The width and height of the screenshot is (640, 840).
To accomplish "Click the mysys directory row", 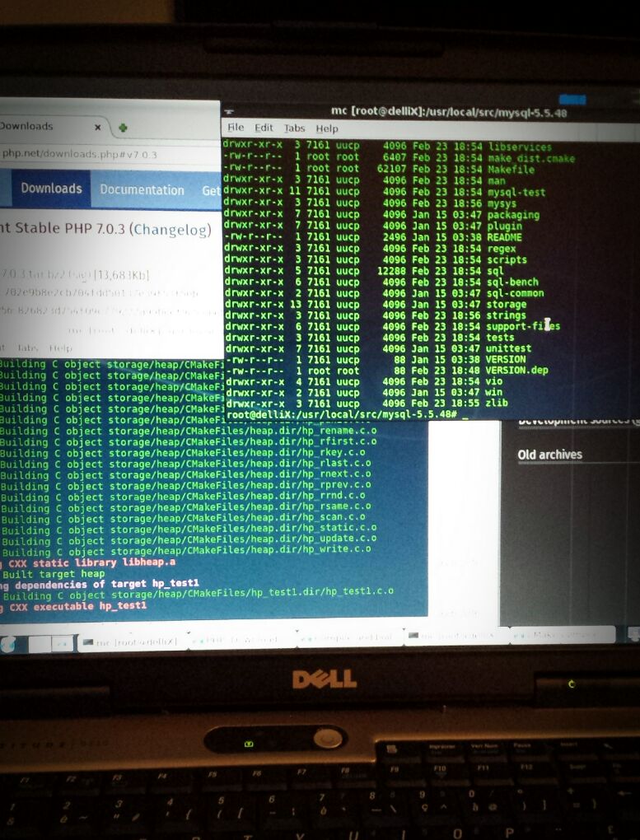I will 369,203.
